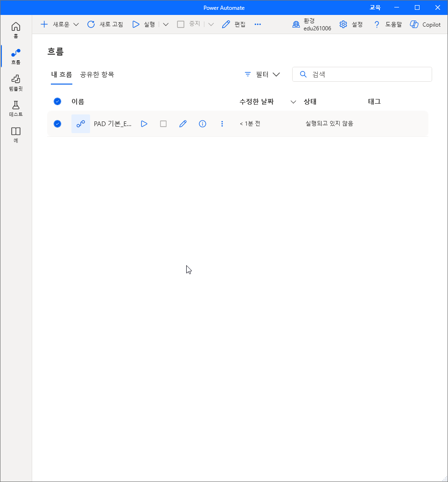Image resolution: width=448 pixels, height=482 pixels.
Task: Click the '실행되고 있지 않음' status cell
Action: pos(329,124)
